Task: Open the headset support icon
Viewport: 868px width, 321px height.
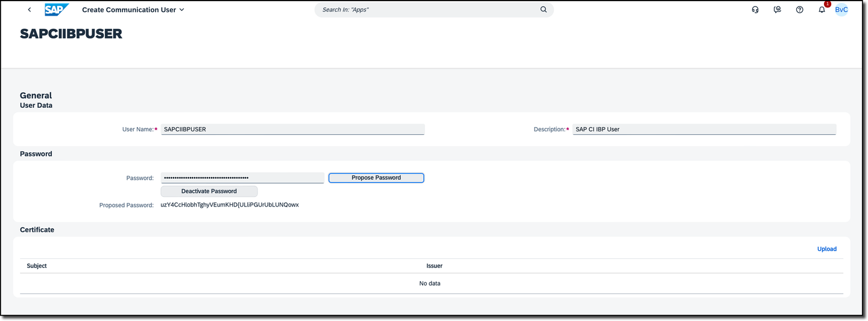Action: pos(755,10)
